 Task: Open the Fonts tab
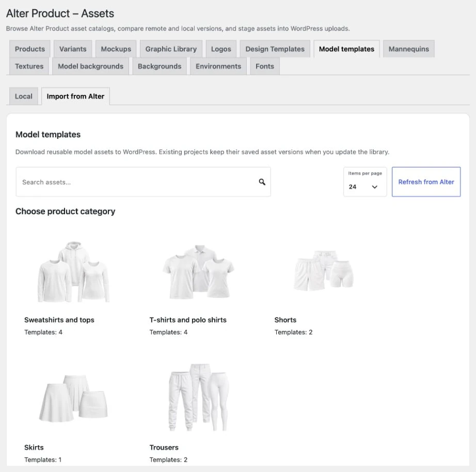(x=265, y=66)
